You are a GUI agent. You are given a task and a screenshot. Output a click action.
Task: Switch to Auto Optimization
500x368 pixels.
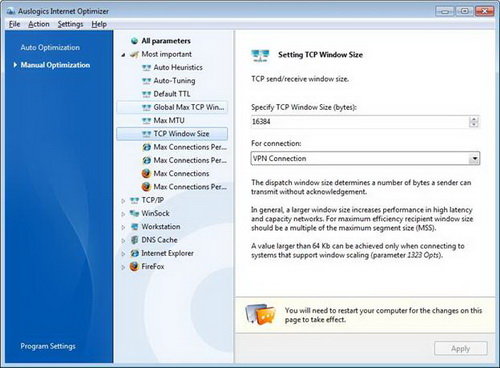pos(50,47)
